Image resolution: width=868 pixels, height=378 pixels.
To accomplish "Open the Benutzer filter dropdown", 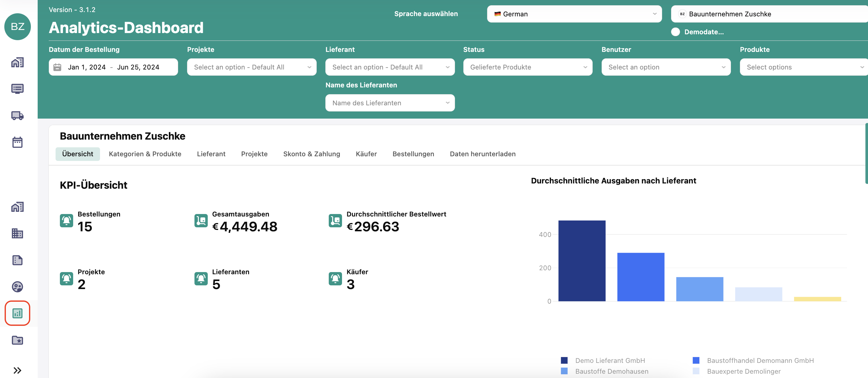I will point(666,67).
